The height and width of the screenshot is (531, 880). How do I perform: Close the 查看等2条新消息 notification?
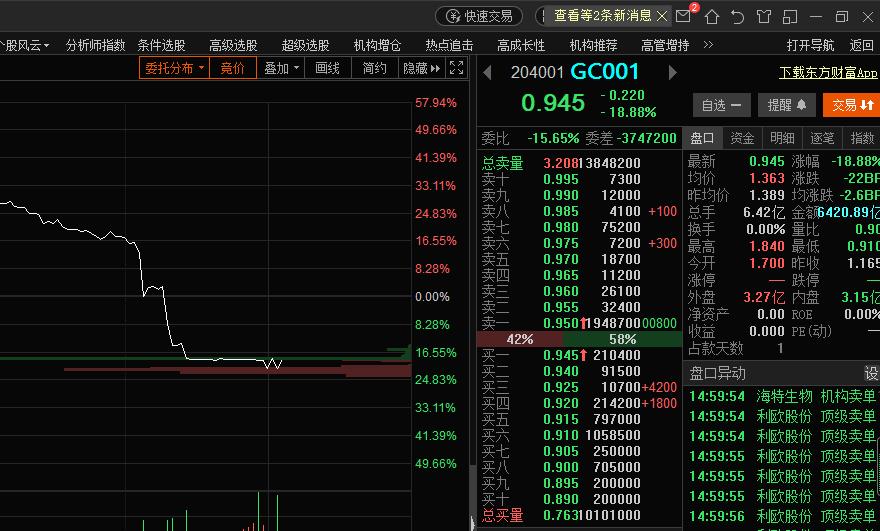pyautogui.click(x=662, y=16)
